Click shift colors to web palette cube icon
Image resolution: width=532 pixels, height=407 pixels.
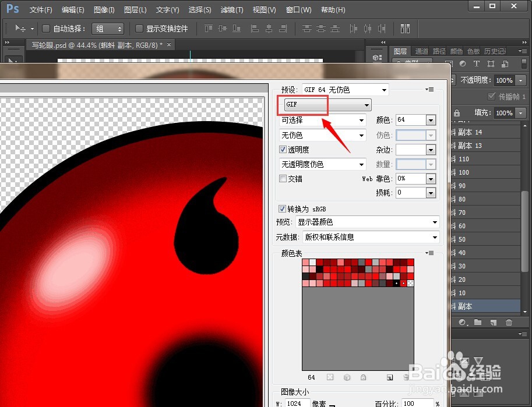[347, 377]
